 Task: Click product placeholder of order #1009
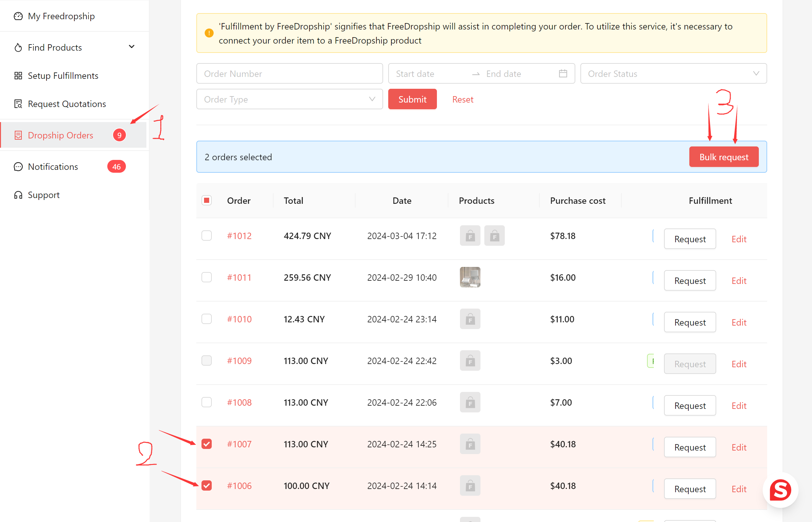470,360
